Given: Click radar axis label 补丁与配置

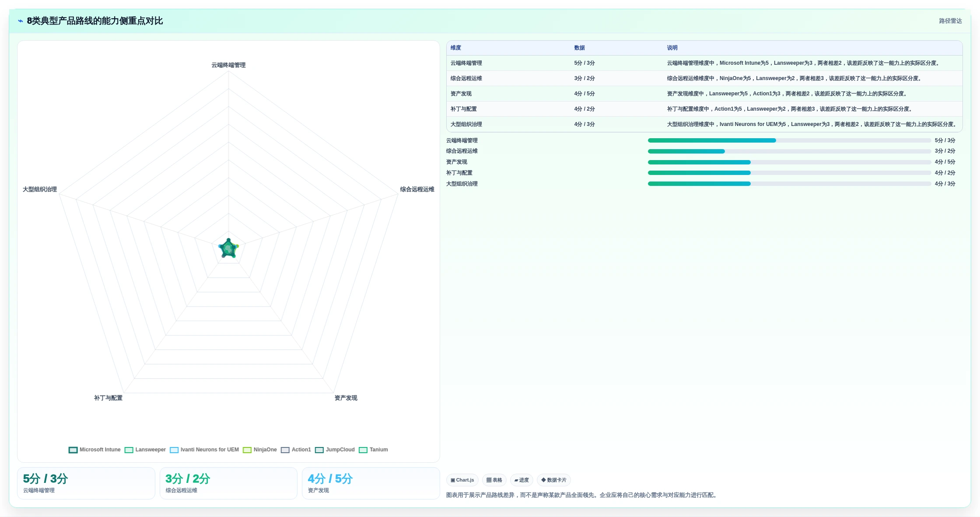Looking at the screenshot, I should pyautogui.click(x=108, y=398).
